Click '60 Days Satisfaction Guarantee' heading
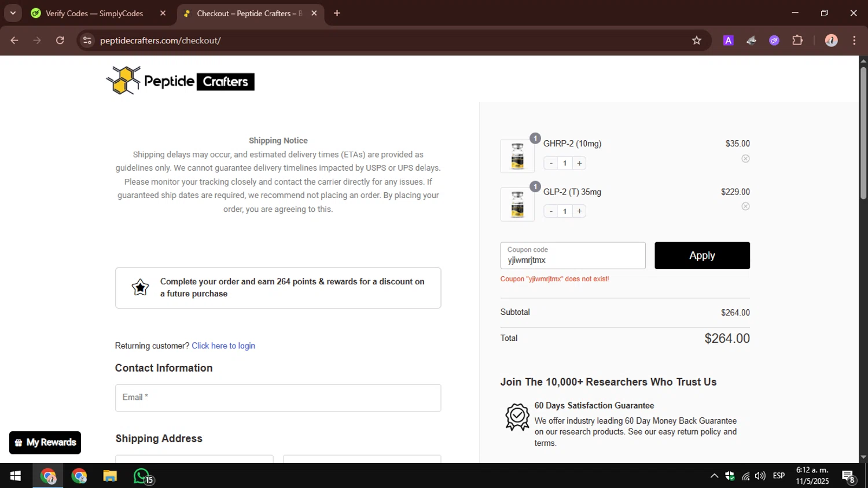 tap(594, 406)
